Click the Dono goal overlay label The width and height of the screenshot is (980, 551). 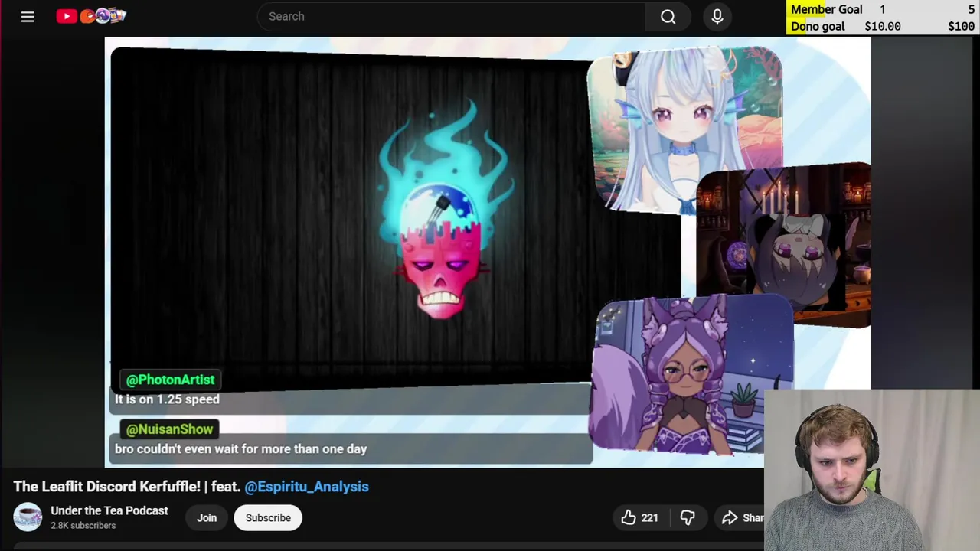coord(818,26)
